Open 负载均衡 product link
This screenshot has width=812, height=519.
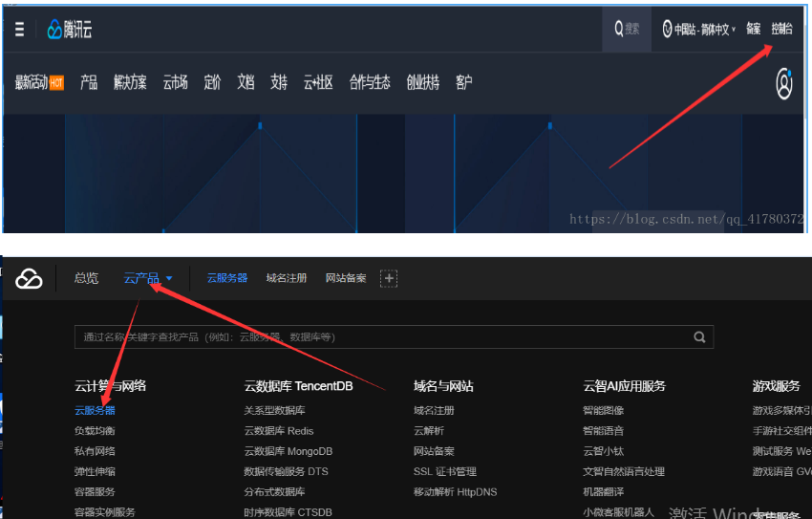point(95,431)
